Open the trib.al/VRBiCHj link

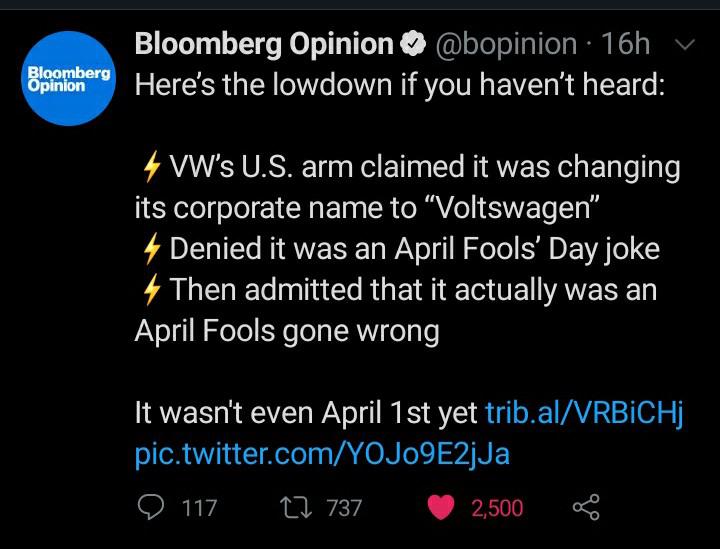tap(583, 413)
